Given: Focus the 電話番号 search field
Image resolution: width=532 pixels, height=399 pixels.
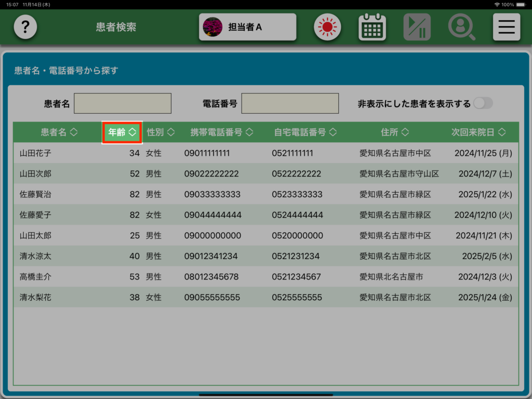Looking at the screenshot, I should click(x=290, y=103).
